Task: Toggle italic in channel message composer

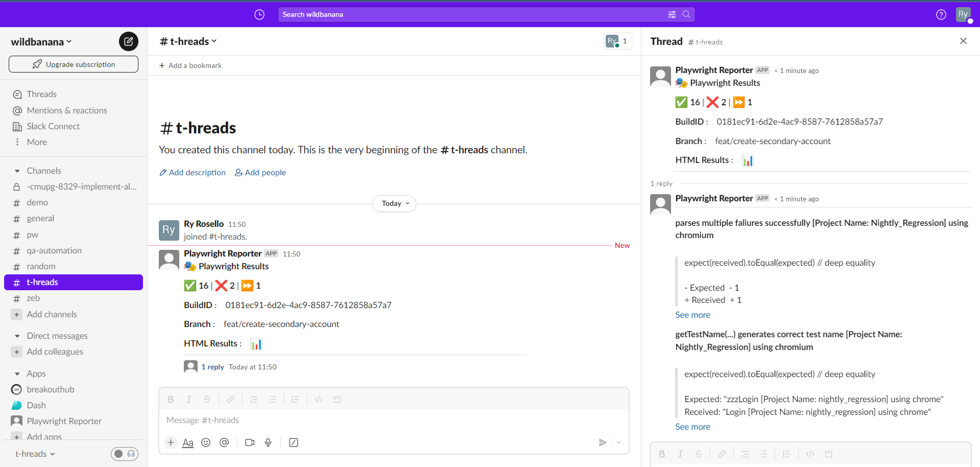Action: click(189, 400)
